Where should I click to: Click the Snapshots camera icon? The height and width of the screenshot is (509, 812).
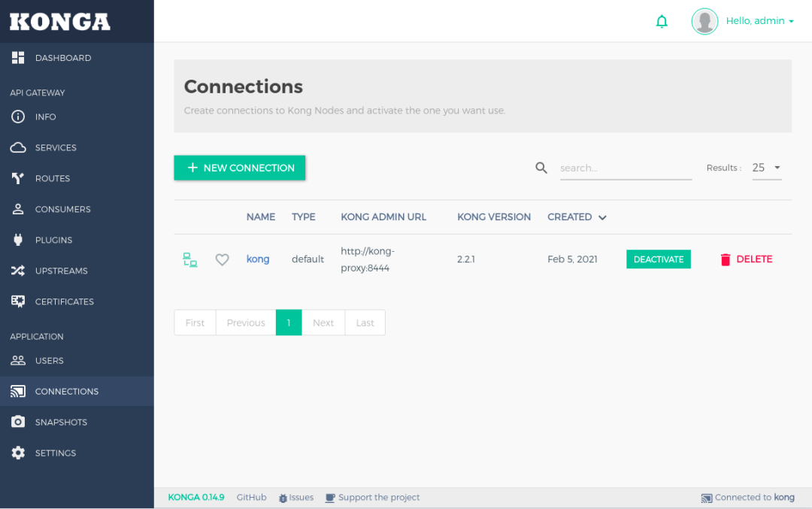pos(18,422)
